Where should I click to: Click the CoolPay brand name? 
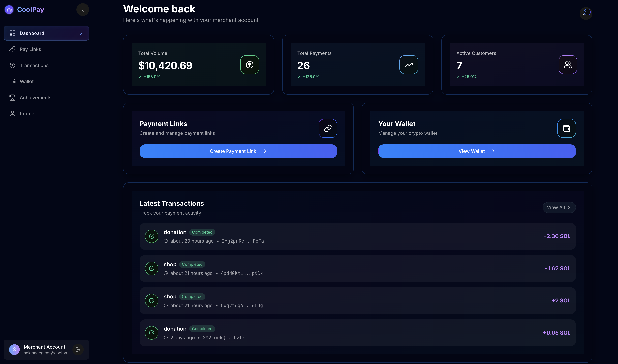pyautogui.click(x=31, y=10)
